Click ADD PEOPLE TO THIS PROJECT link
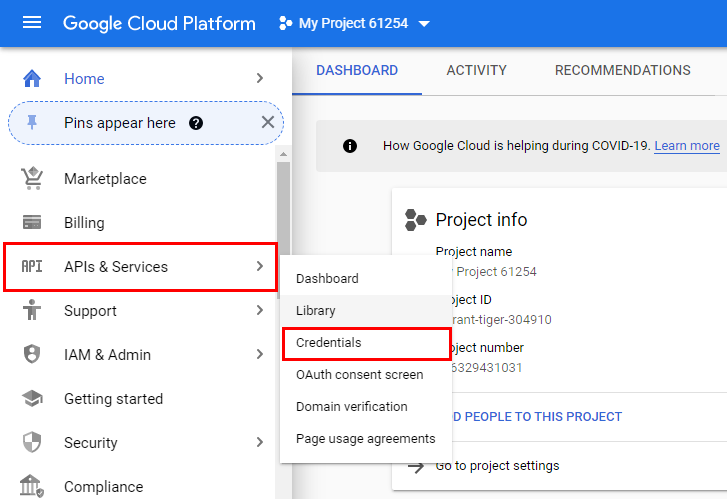This screenshot has height=499, width=727. tap(536, 416)
